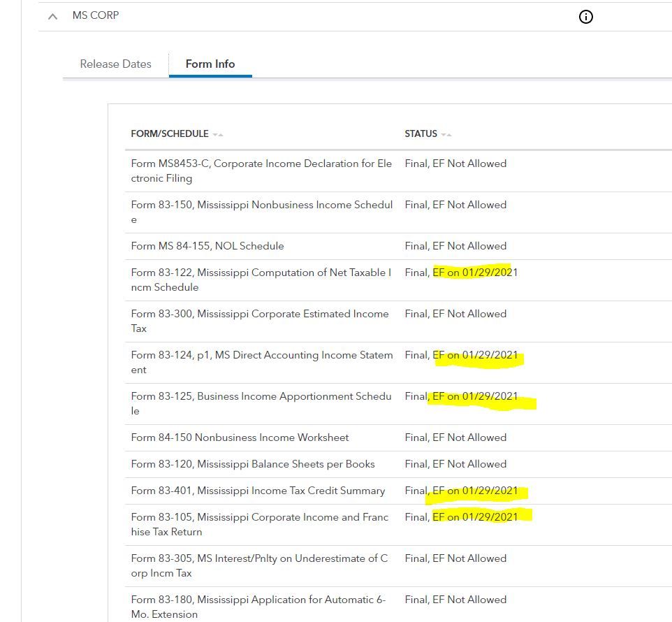Click Form 83-120 Balance Sheets per Books

(x=253, y=464)
